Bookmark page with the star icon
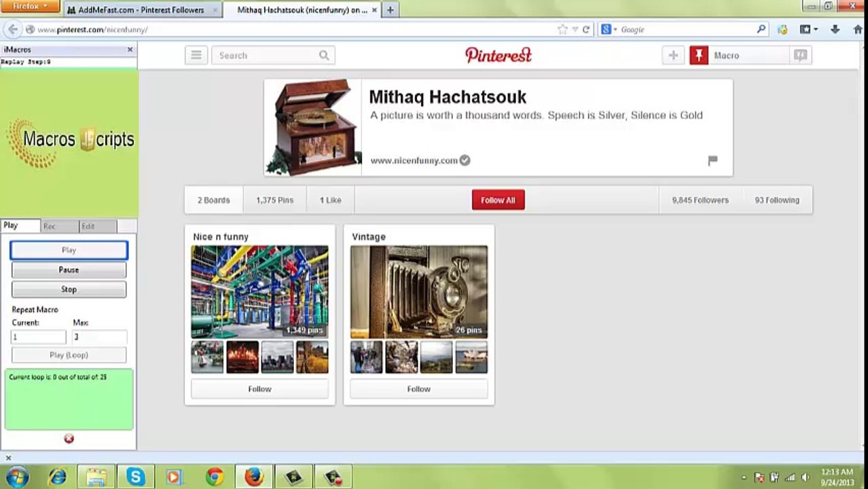The width and height of the screenshot is (868, 489). point(562,29)
